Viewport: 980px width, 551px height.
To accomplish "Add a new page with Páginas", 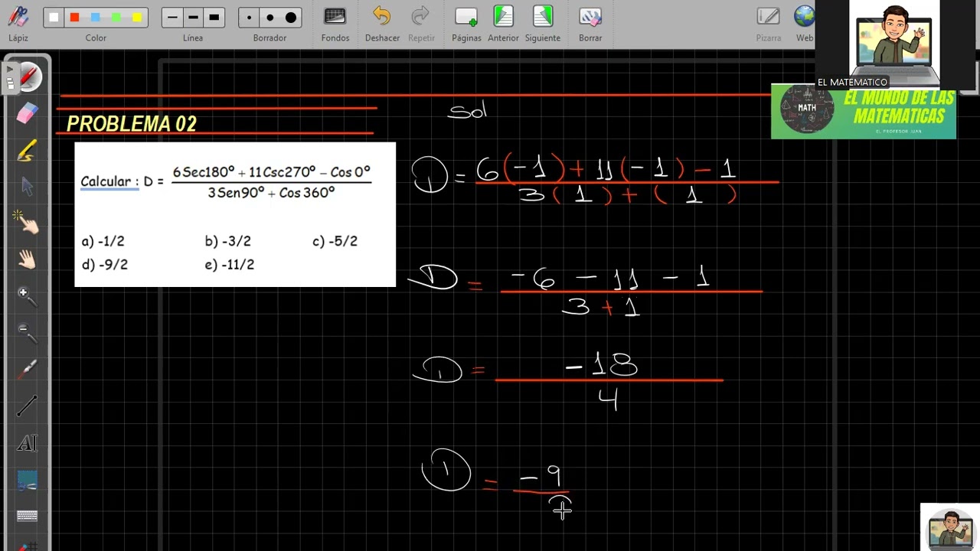I will click(466, 23).
